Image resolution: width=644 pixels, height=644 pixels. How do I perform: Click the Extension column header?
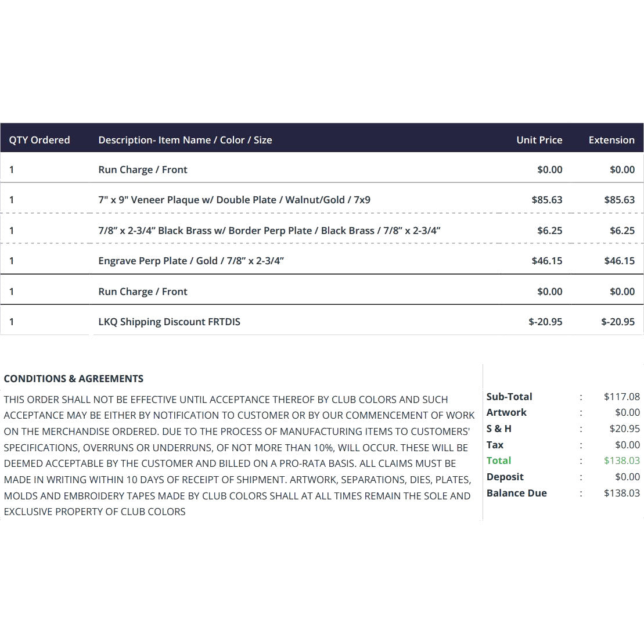click(611, 140)
